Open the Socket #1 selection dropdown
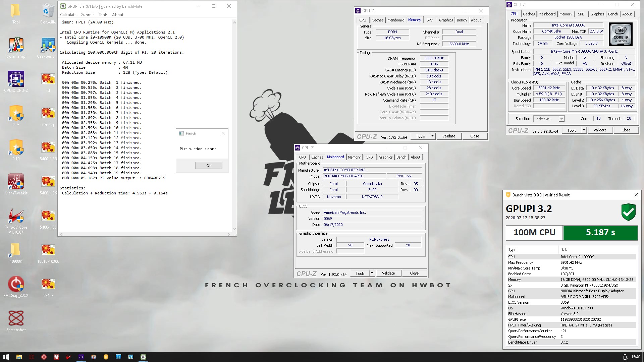This screenshot has width=644, height=362. tap(549, 119)
